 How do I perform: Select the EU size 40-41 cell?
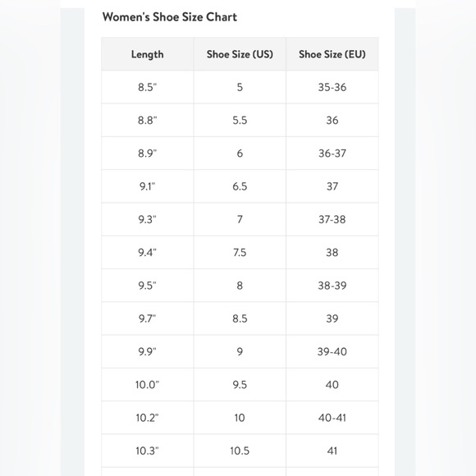click(332, 418)
